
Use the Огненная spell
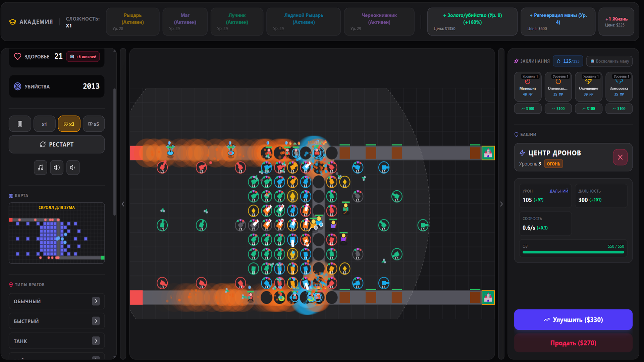click(558, 86)
